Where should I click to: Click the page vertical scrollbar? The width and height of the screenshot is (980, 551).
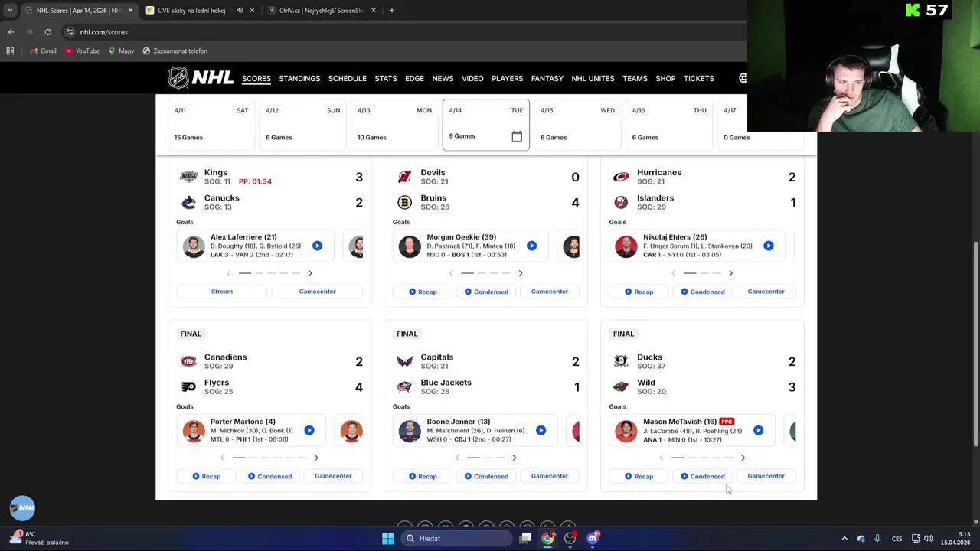click(975, 344)
